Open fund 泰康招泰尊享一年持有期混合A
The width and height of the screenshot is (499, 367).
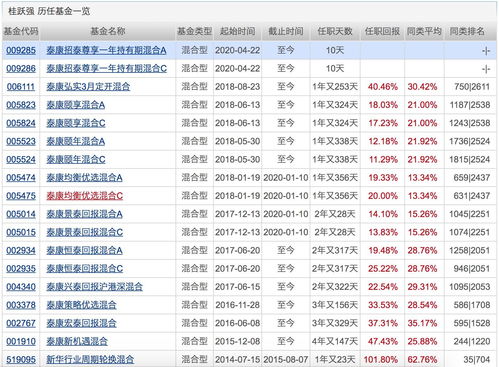[x=106, y=51]
